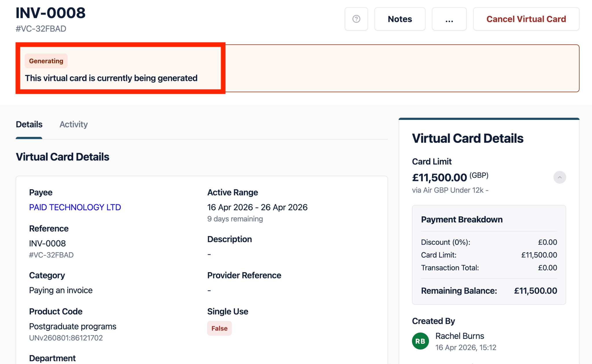Image resolution: width=592 pixels, height=364 pixels.
Task: Click the Rachel Burns creator name
Action: 460,336
